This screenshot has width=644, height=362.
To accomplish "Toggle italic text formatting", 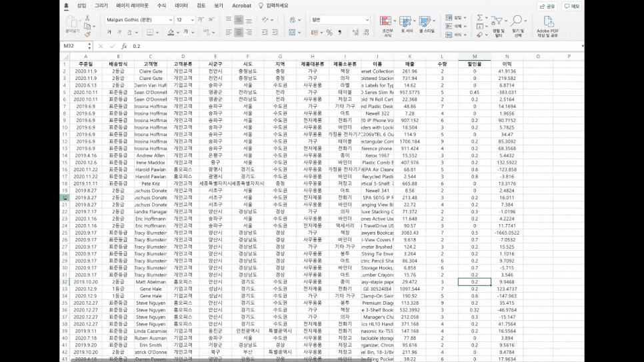I will click(119, 32).
